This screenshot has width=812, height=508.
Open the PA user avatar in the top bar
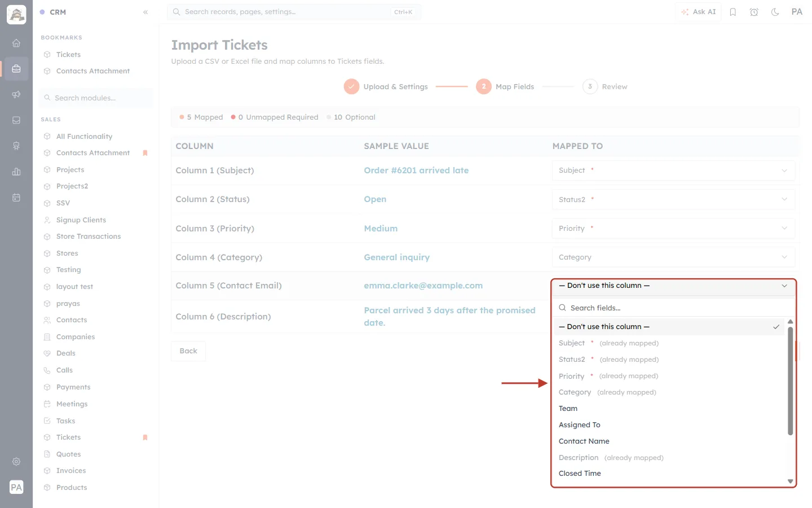[x=797, y=12]
